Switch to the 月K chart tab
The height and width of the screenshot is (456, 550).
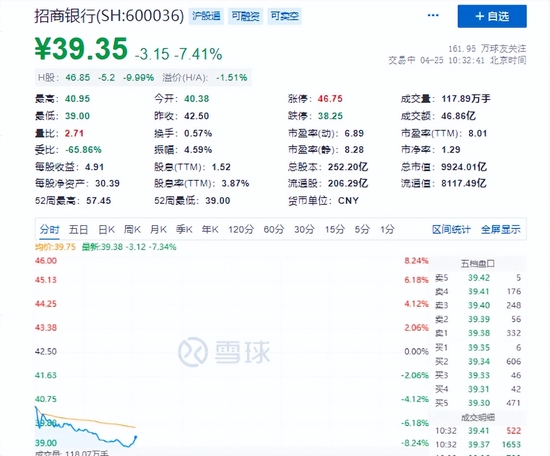[x=158, y=230]
